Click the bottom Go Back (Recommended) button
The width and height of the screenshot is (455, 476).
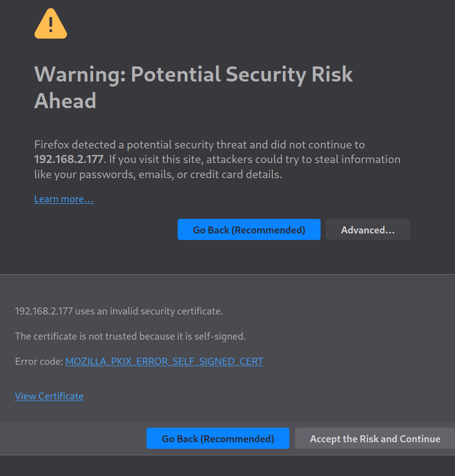tap(217, 439)
